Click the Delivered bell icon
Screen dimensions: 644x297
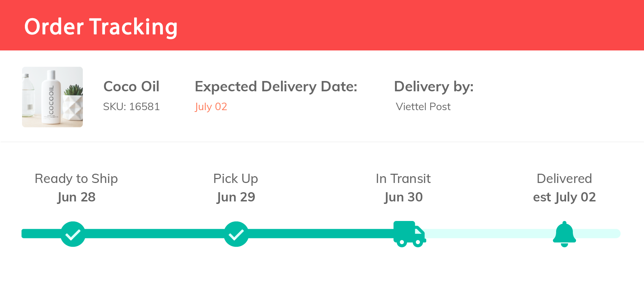pos(564,234)
